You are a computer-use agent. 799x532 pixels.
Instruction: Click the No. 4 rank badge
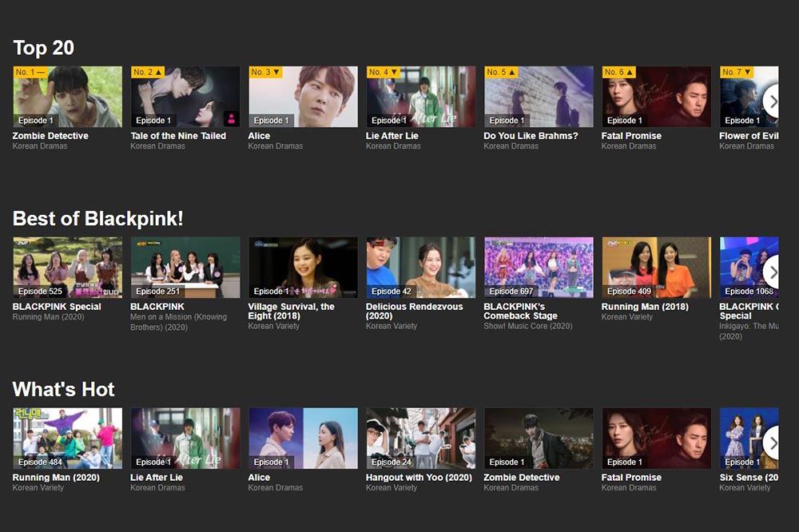[x=384, y=72]
